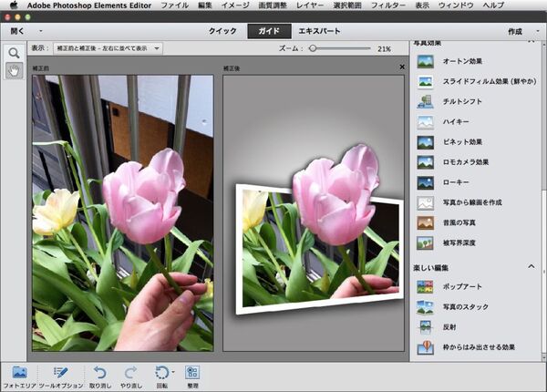The height and width of the screenshot is (392, 547).
Task: Choose the 反射 text link
Action: pos(449,327)
